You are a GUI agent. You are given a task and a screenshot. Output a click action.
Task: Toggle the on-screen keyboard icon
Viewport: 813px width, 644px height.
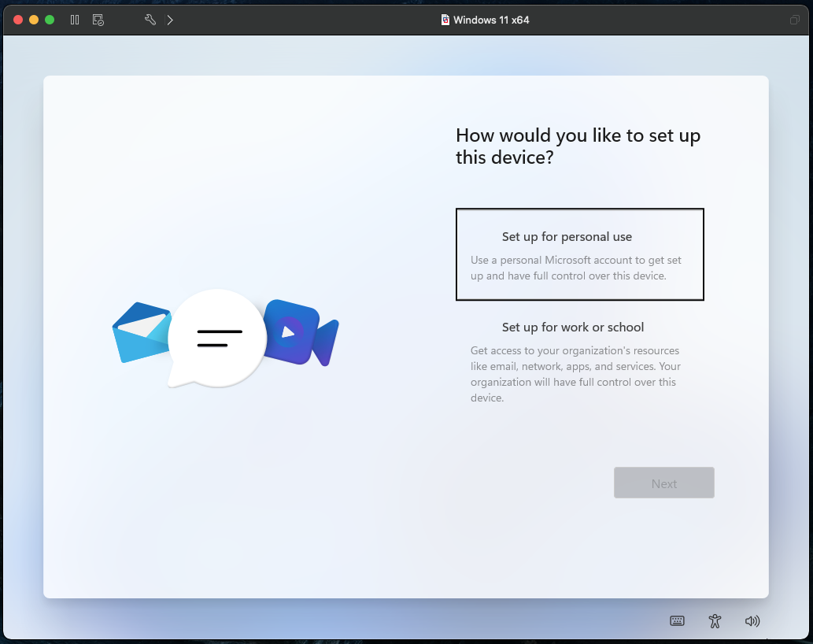677,620
